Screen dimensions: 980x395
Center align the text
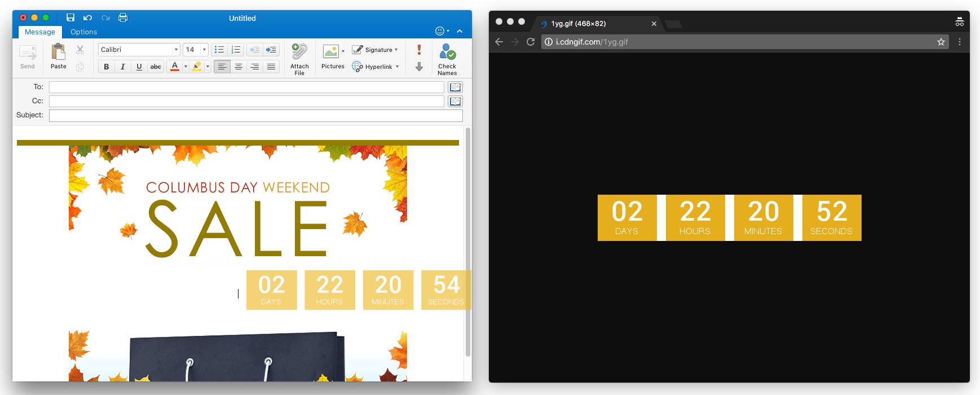239,67
